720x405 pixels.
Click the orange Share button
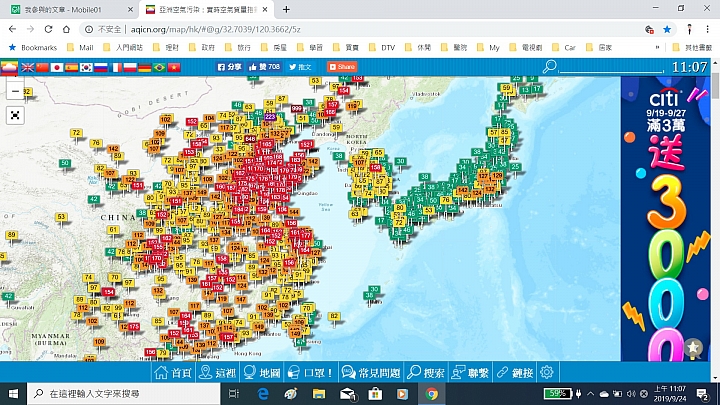coord(342,67)
